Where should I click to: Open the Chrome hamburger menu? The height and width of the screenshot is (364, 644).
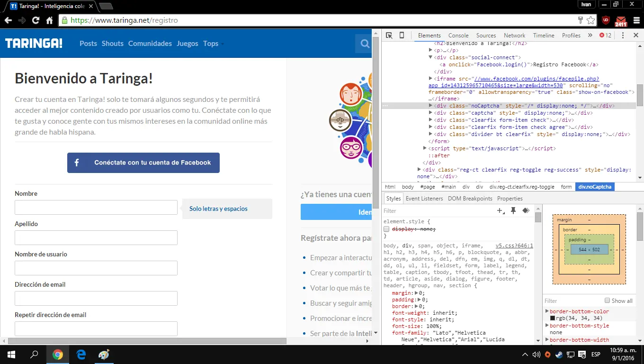pos(636,20)
